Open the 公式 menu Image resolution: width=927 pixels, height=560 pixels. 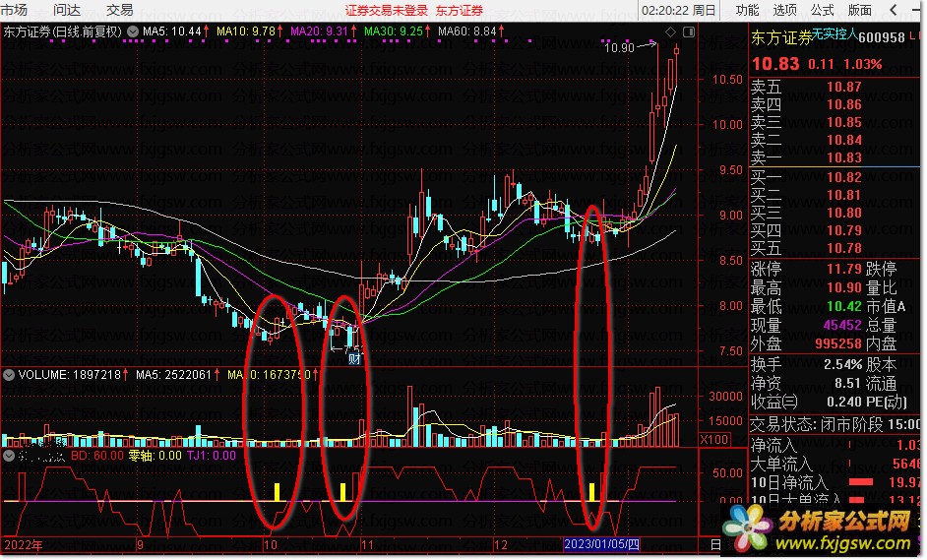coord(822,10)
